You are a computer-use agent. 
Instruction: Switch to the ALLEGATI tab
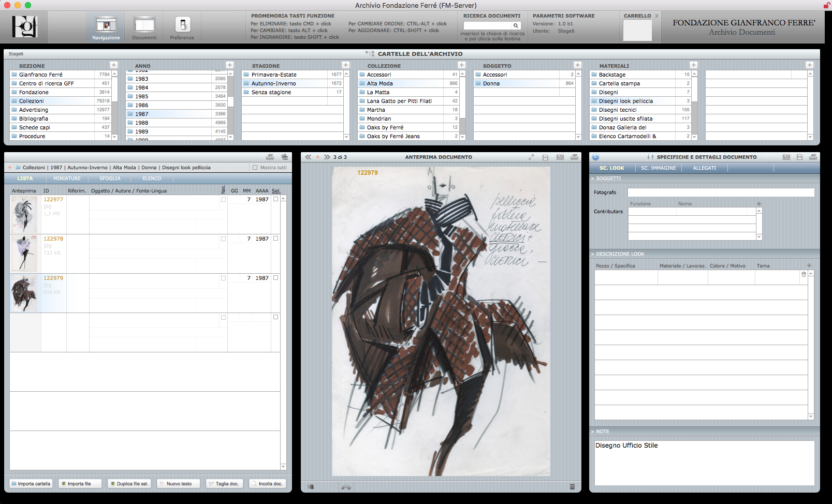pos(704,168)
